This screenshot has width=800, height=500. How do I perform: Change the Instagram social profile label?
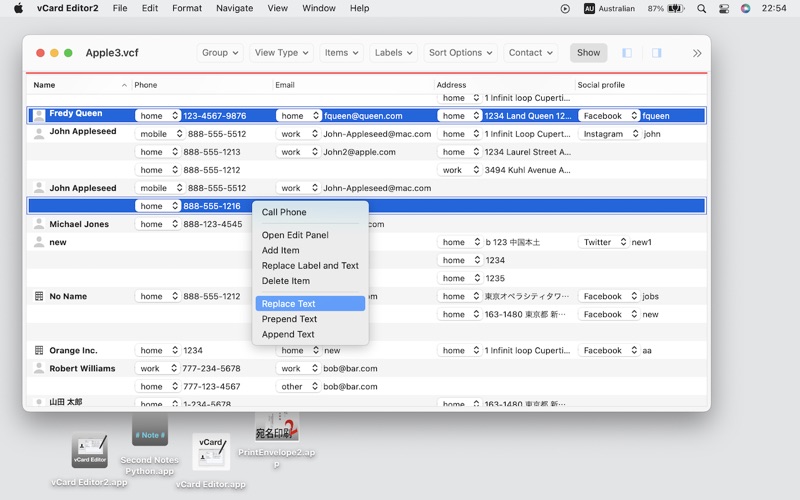click(609, 134)
